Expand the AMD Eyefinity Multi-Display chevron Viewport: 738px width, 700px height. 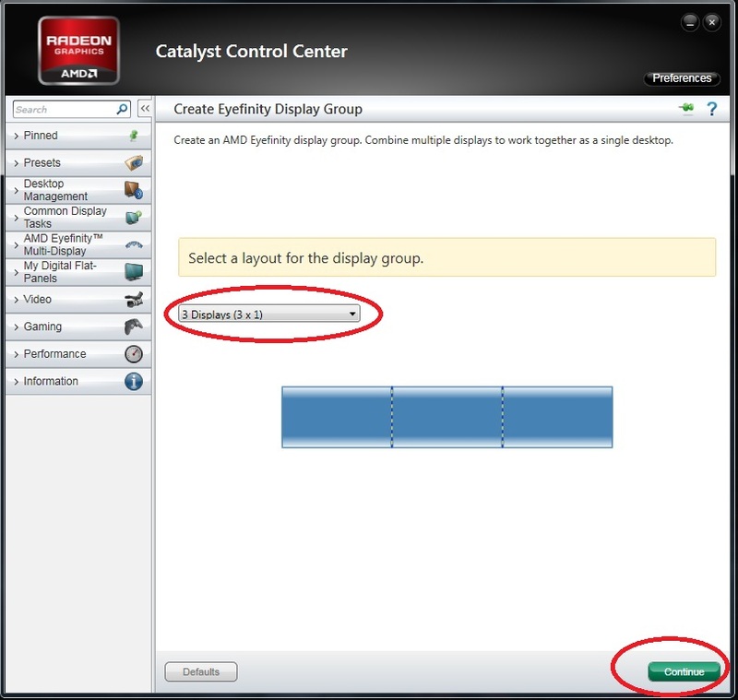17,245
